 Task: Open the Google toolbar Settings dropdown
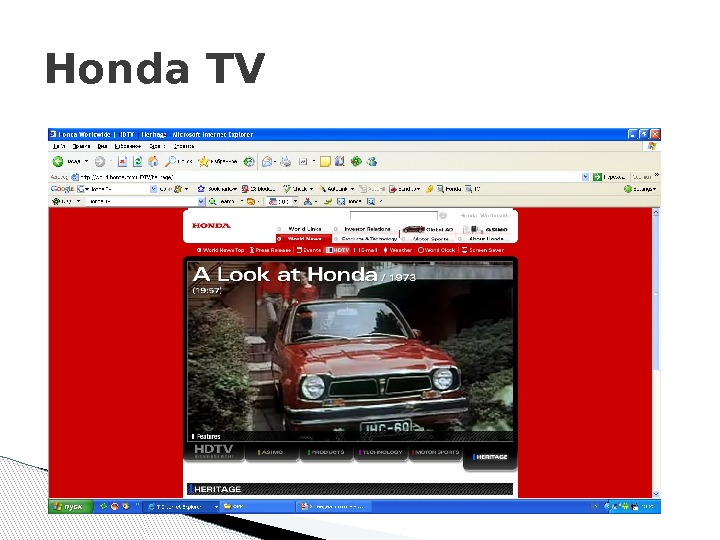[x=640, y=189]
